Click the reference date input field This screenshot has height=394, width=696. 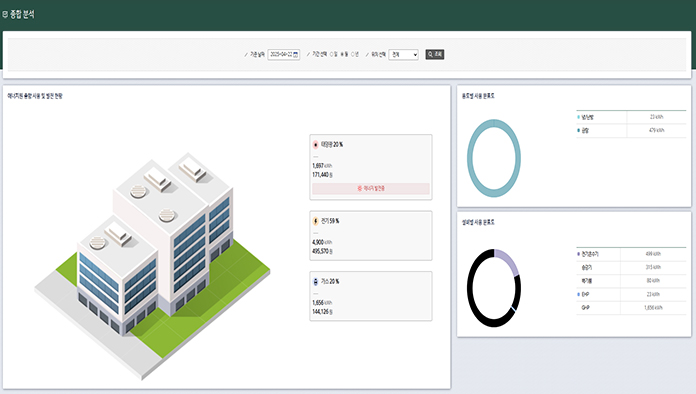pos(284,55)
